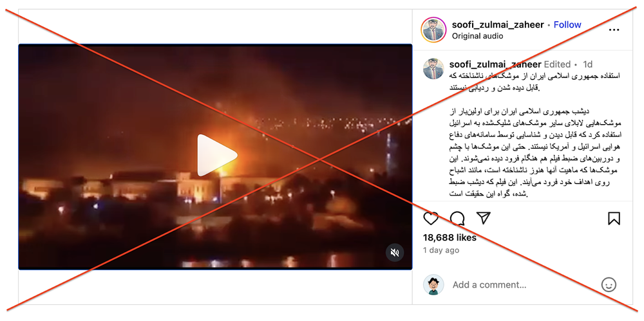This screenshot has width=644, height=321.
Task: Open comments via the speech bubble icon
Action: [457, 218]
